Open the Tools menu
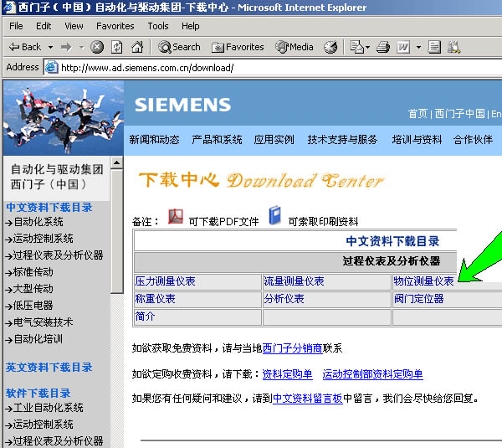The height and width of the screenshot is (448, 502). (158, 26)
